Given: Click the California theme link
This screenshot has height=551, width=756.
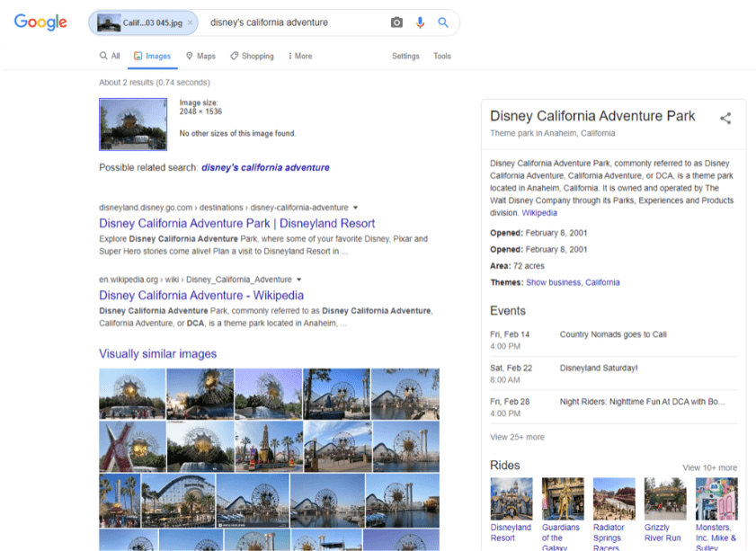Looking at the screenshot, I should point(602,282).
